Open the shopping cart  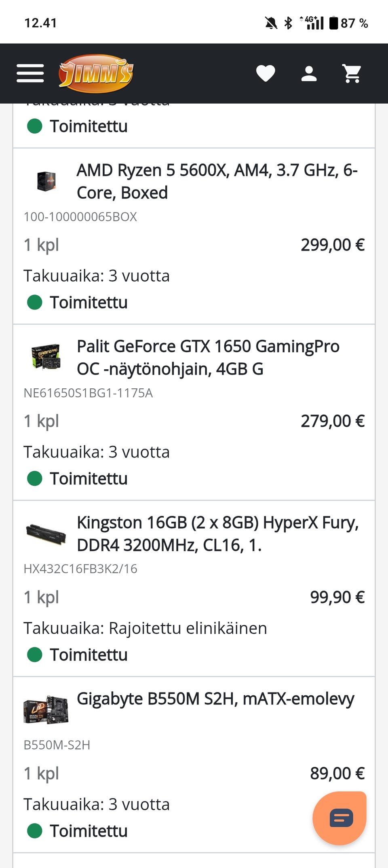point(352,74)
